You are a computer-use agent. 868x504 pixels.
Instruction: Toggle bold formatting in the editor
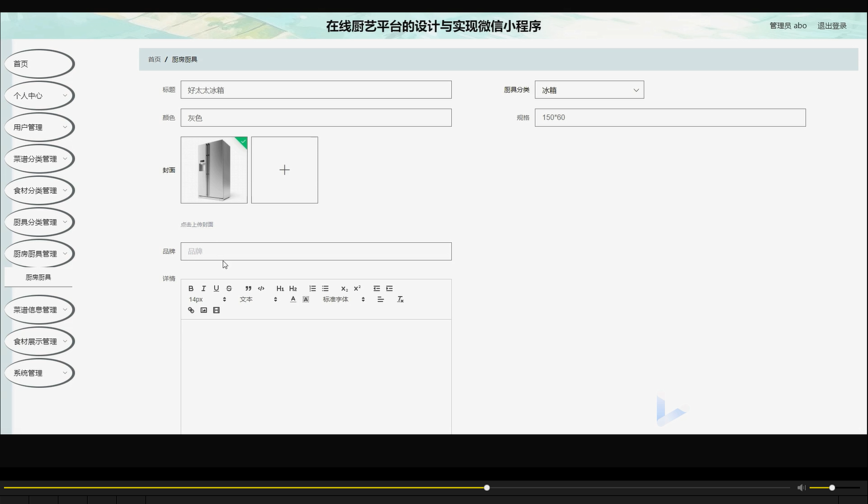click(191, 289)
